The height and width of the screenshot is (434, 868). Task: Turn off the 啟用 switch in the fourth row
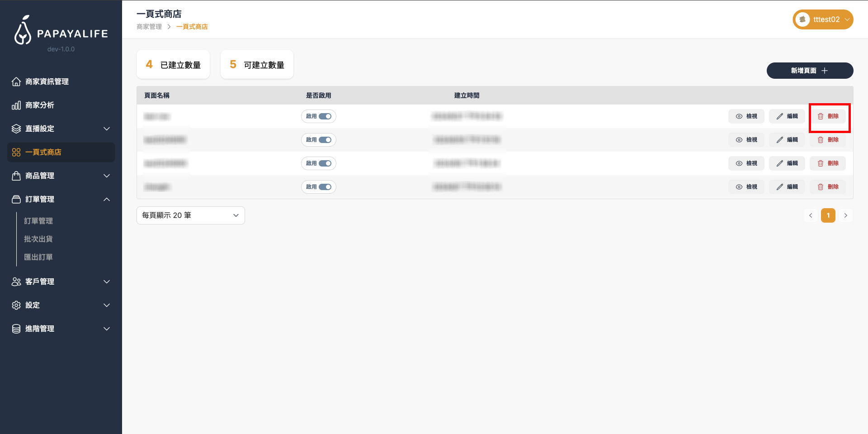[325, 187]
